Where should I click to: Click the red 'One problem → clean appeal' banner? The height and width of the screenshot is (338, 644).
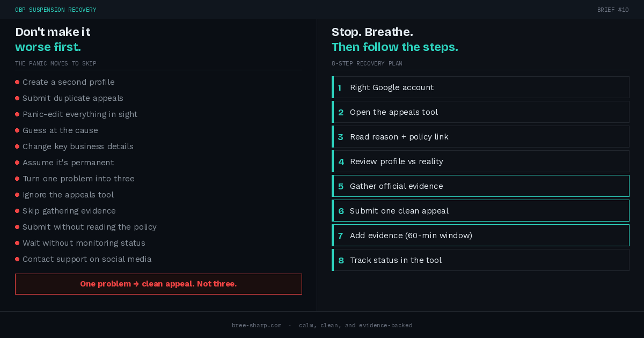(x=158, y=284)
